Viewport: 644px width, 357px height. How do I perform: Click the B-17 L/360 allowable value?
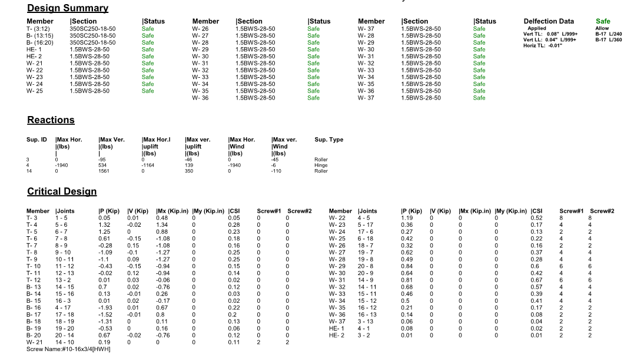coord(608,39)
